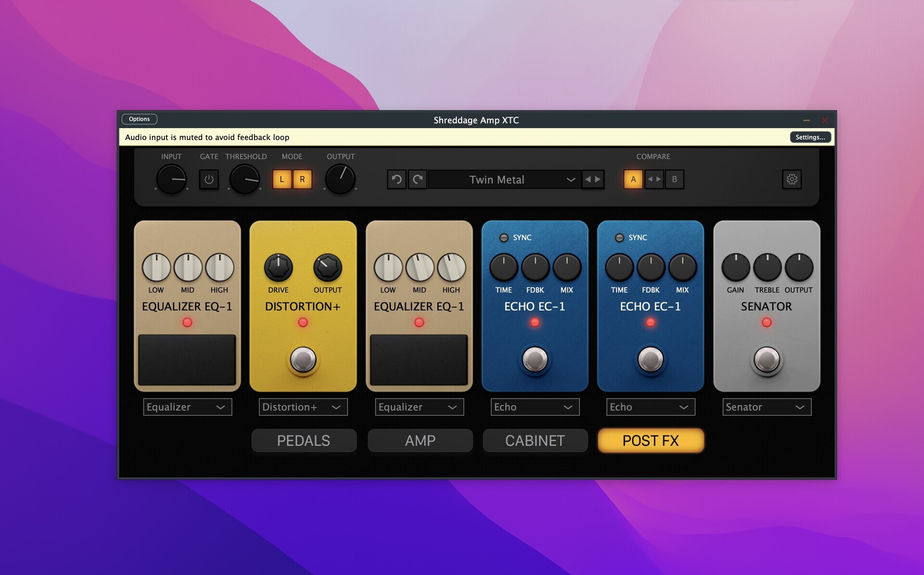Open the third slot Equalizer dropdown

[420, 407]
